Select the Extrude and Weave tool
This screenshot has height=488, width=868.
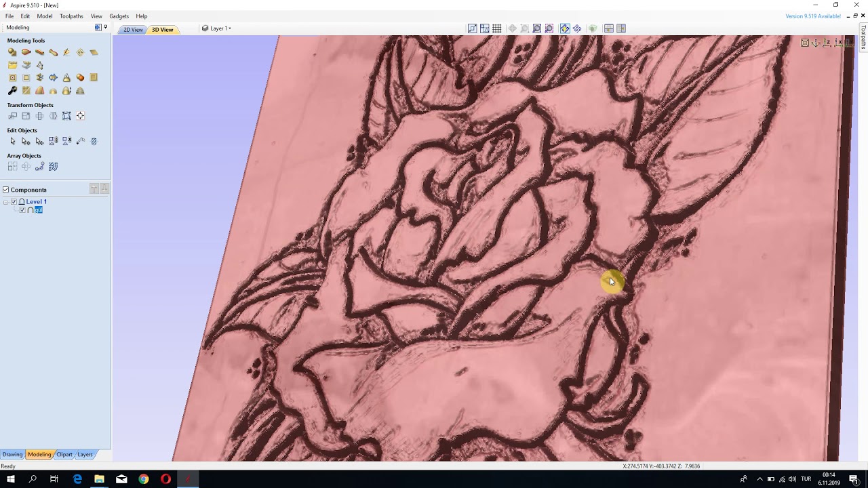point(39,52)
